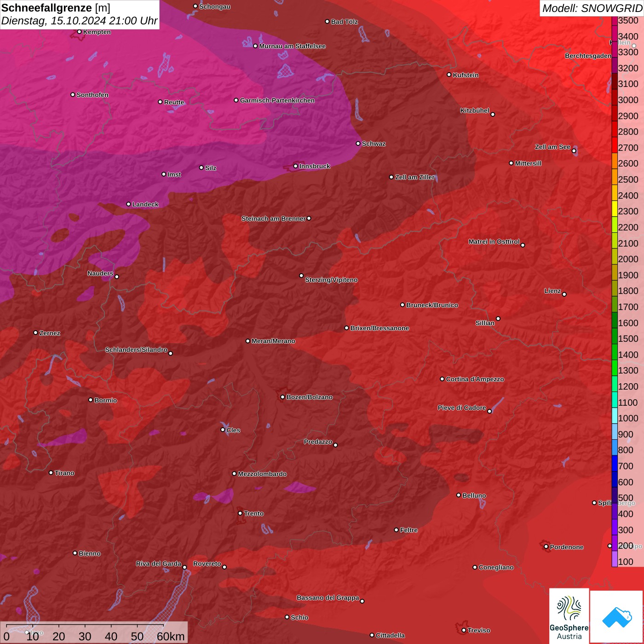This screenshot has height=644, width=644.
Task: Click the Trento city marker
Action: coord(240,513)
